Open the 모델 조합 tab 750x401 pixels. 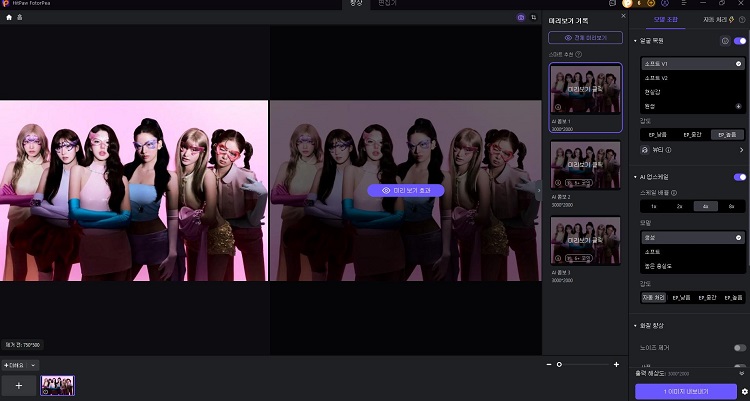[x=665, y=20]
